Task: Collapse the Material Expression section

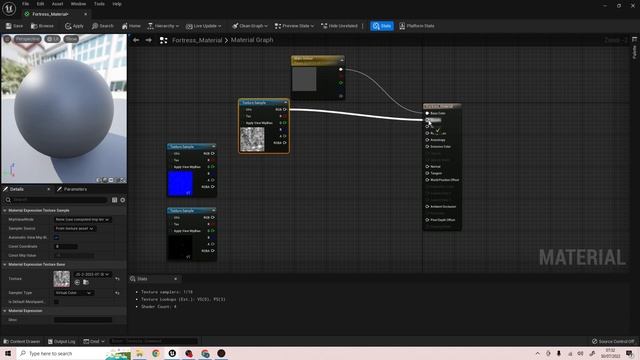Action: (5, 311)
